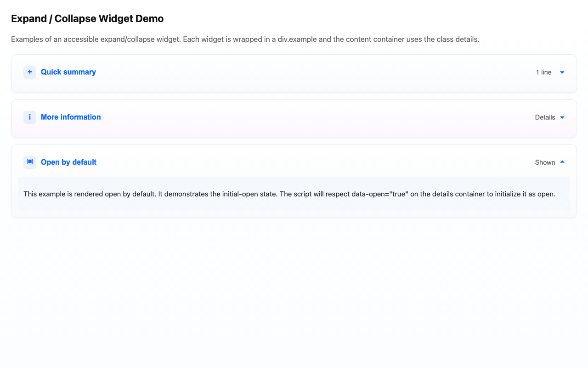Expand More information via the Details chevron

562,117
